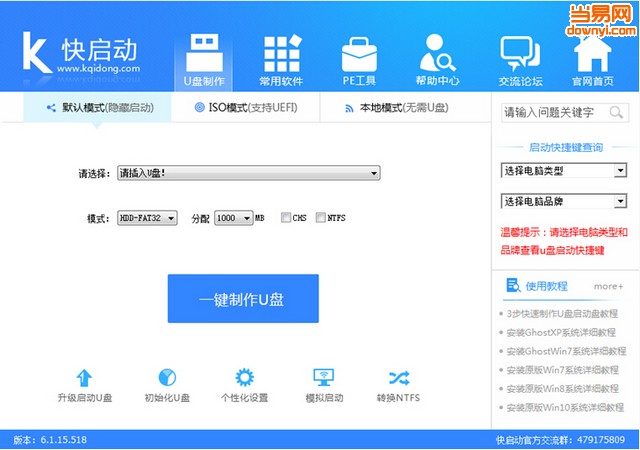Viewport: 640px width, 450px height.
Task: Open 安装原版Win10系统详细教程 link
Action: (x=565, y=407)
